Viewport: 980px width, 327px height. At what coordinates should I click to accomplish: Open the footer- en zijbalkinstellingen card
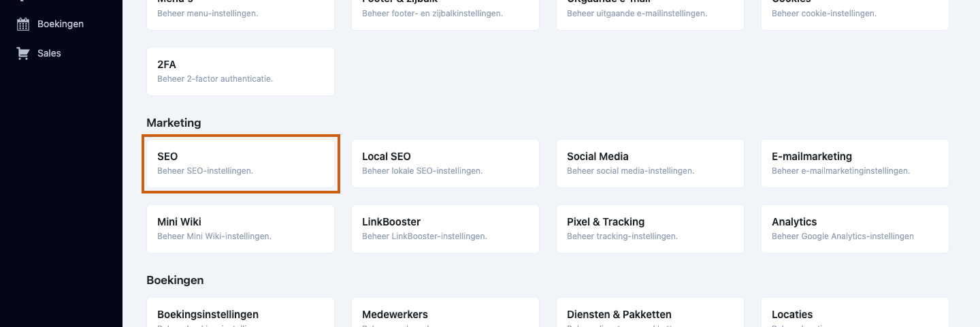(446, 15)
